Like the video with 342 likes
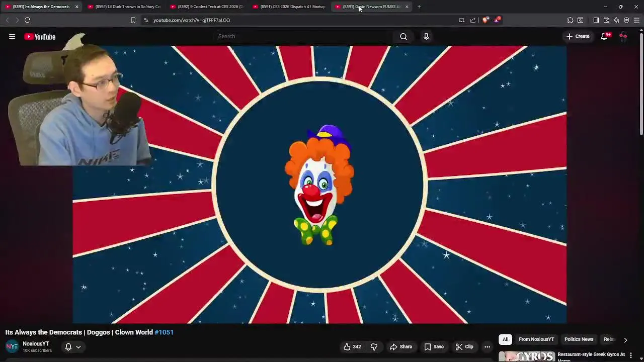This screenshot has height=362, width=644. pyautogui.click(x=352, y=347)
